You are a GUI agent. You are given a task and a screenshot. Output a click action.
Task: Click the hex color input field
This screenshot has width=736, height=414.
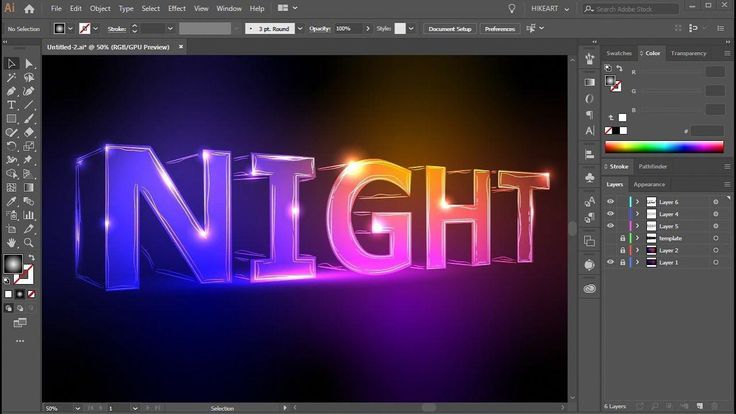pos(707,131)
